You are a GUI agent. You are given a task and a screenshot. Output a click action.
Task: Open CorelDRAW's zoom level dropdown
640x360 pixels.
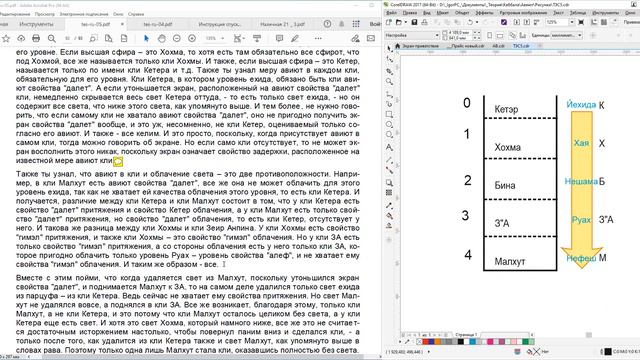tap(572, 22)
